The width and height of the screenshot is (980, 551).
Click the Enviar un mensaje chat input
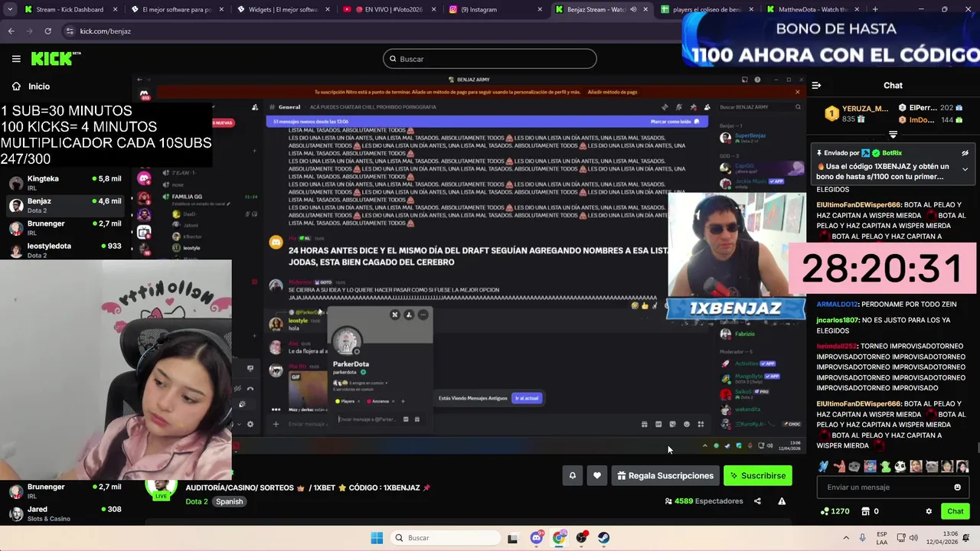click(x=893, y=487)
